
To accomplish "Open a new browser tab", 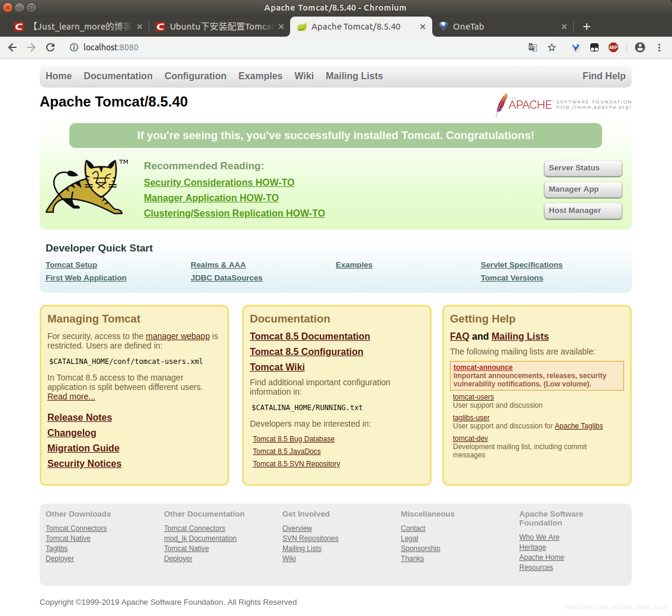I will click(x=587, y=27).
